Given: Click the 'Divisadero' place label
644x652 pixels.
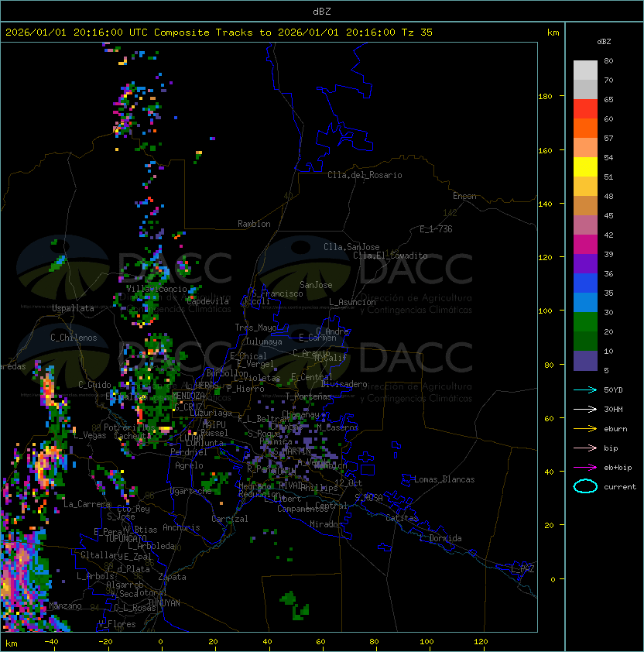Looking at the screenshot, I should [x=344, y=384].
